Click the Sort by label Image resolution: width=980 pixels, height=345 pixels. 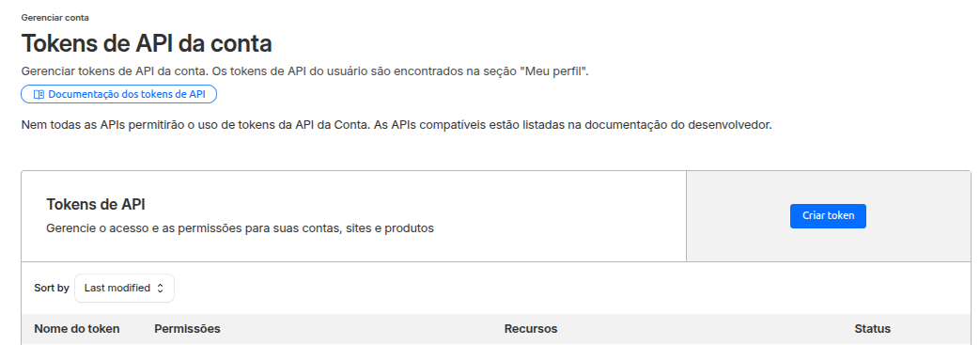(52, 288)
